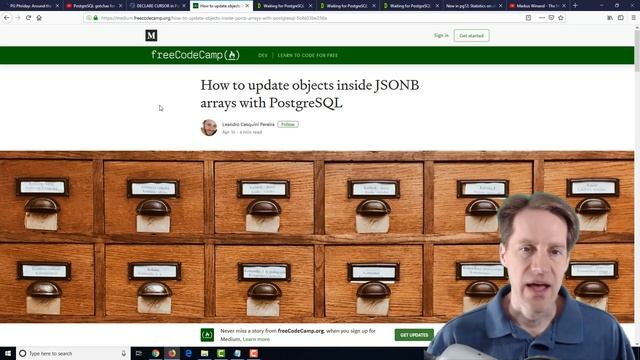
Task: Follow the author with the Follow button
Action: click(x=288, y=124)
